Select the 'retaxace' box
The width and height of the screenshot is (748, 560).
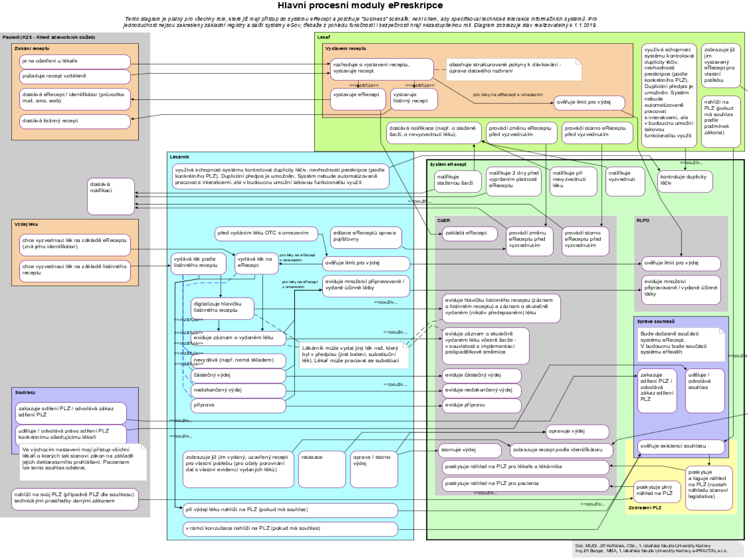pos(322,469)
